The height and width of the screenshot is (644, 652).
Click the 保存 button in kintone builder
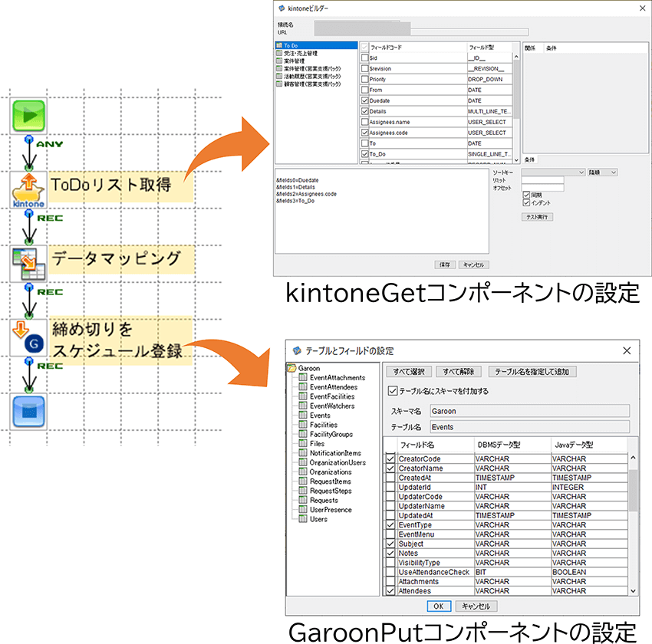[445, 264]
